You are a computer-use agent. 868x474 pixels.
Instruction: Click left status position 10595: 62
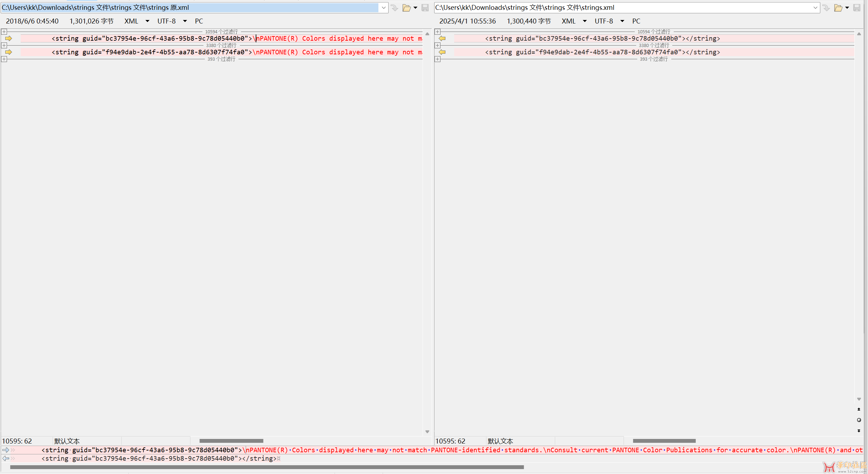17,441
